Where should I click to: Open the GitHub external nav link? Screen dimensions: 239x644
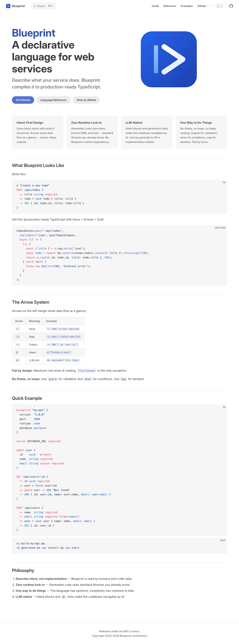point(203,6)
